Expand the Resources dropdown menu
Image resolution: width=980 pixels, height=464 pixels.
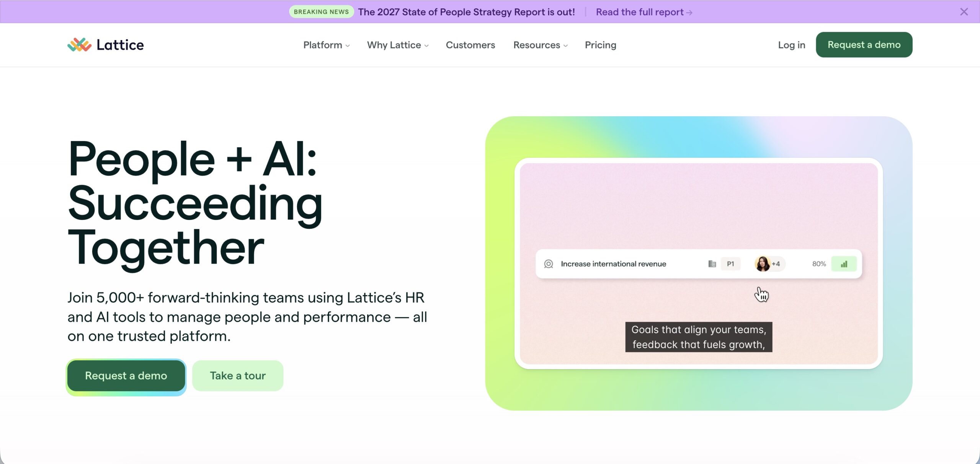(540, 45)
